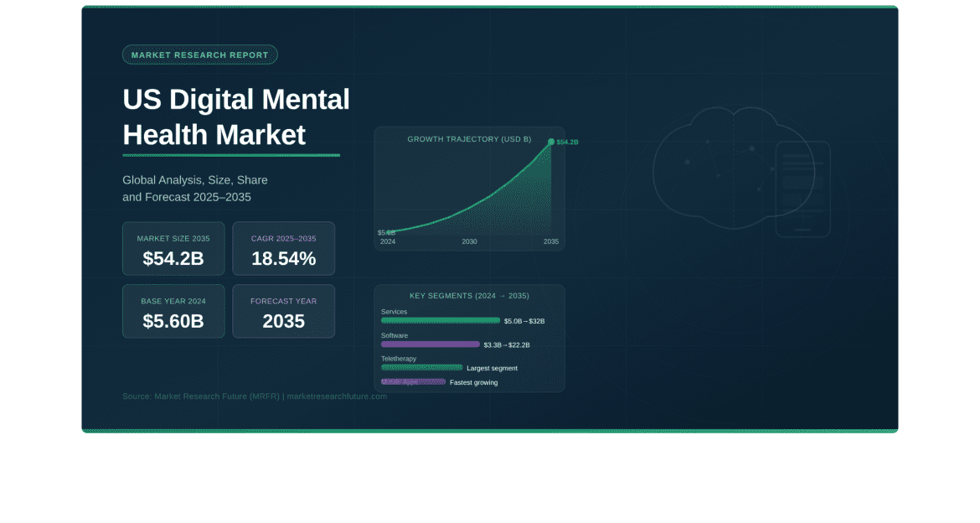
Task: Open the Market Research Future source link
Action: [x=254, y=396]
